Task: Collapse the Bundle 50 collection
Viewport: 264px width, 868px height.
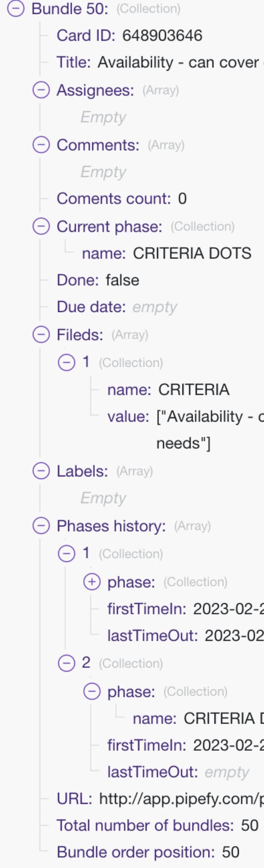Action: click(x=16, y=8)
